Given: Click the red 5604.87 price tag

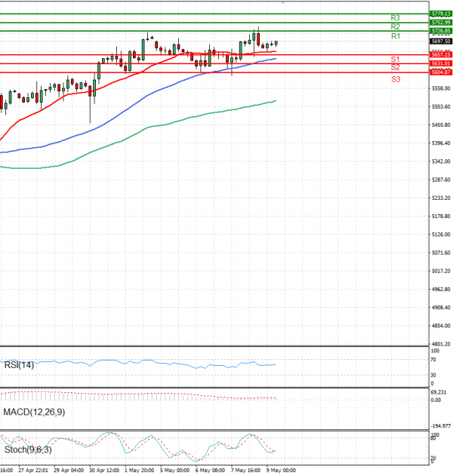Looking at the screenshot, I should click(x=440, y=72).
